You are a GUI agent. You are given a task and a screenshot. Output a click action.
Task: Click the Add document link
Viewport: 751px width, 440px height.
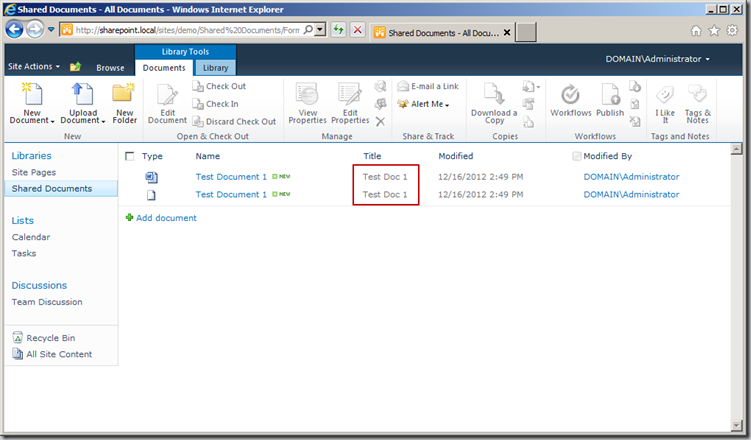(166, 218)
